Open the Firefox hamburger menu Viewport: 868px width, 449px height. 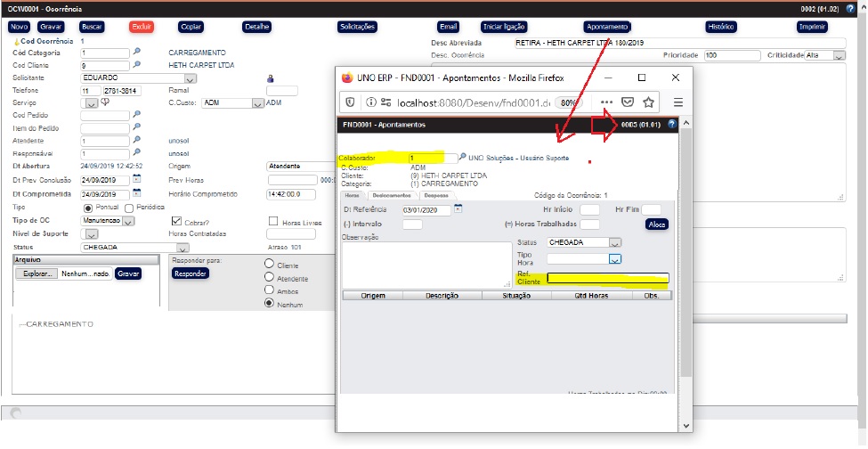(x=678, y=102)
